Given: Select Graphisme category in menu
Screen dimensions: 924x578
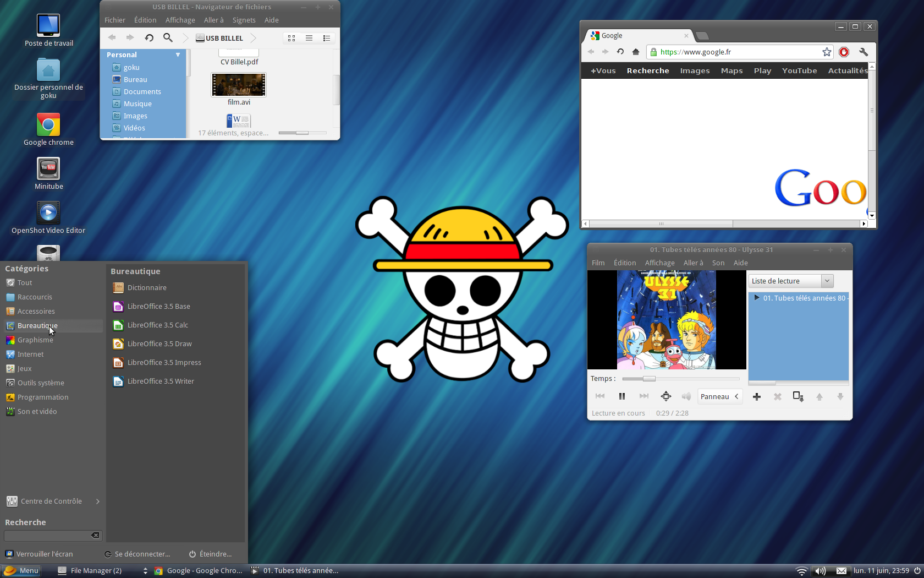Looking at the screenshot, I should point(53,340).
